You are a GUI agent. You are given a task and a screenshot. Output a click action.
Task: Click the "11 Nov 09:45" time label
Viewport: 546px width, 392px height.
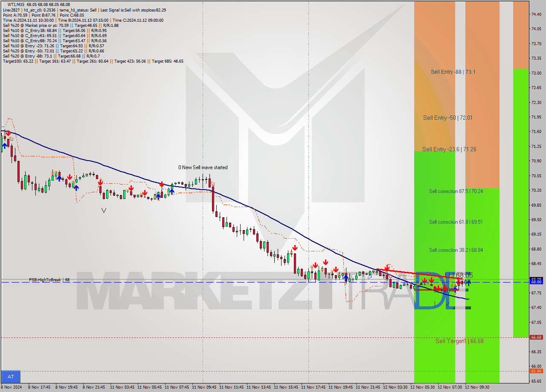coord(204,387)
